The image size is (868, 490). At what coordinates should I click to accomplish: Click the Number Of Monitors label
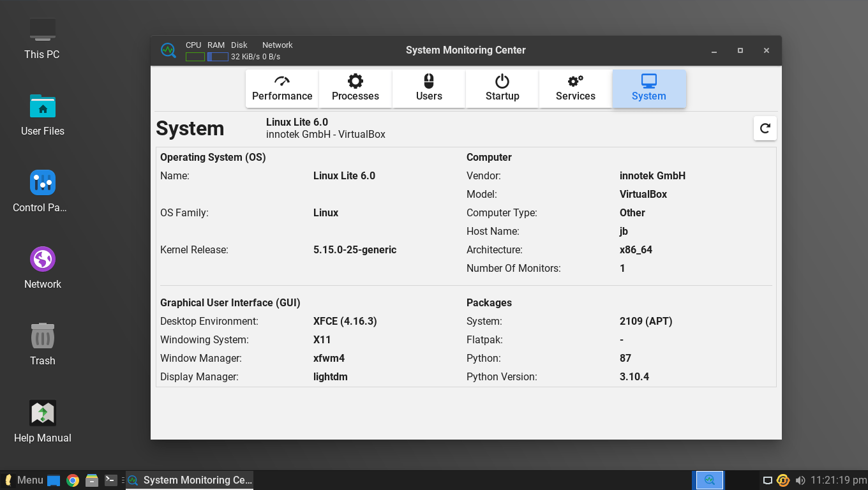[x=514, y=268]
